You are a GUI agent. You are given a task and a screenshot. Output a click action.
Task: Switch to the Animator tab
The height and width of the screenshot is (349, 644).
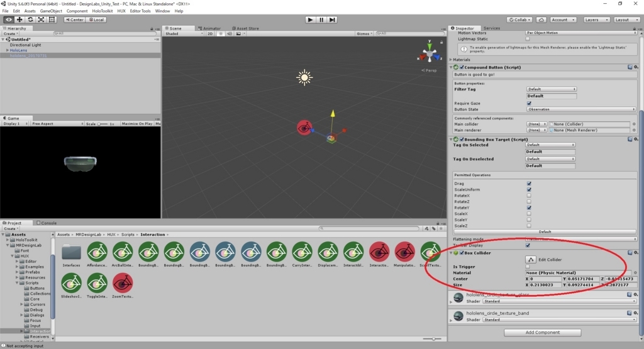click(211, 28)
